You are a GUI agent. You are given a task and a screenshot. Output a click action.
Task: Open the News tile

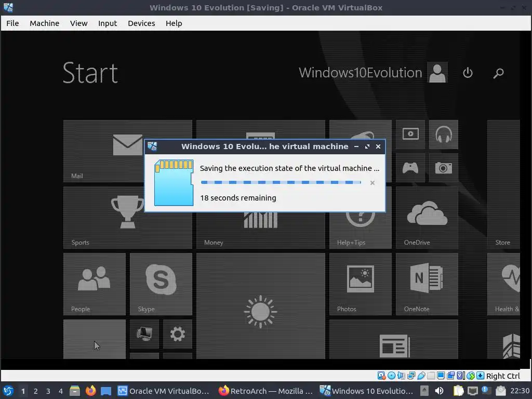point(394,339)
